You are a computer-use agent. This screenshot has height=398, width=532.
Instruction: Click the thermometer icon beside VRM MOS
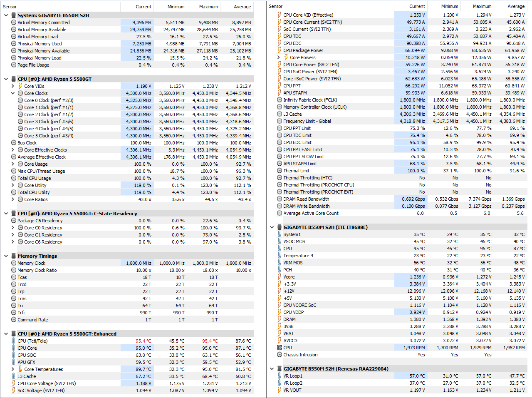pos(280,263)
